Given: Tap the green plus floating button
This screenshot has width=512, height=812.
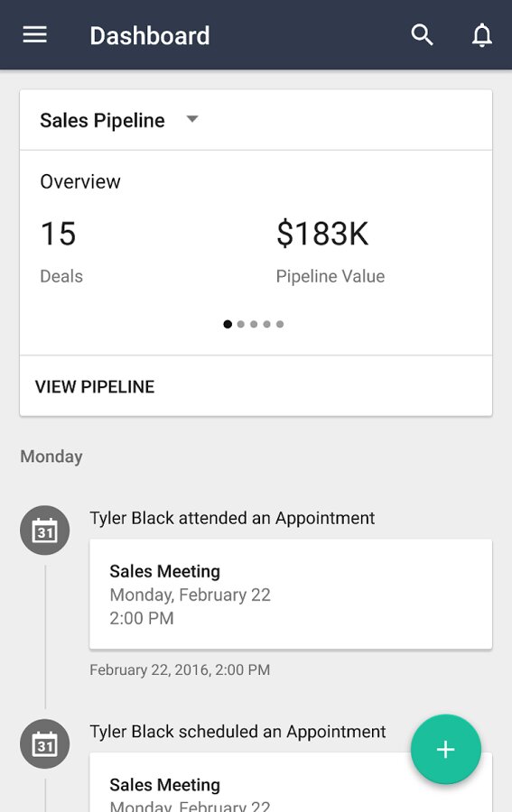Looking at the screenshot, I should [x=446, y=749].
